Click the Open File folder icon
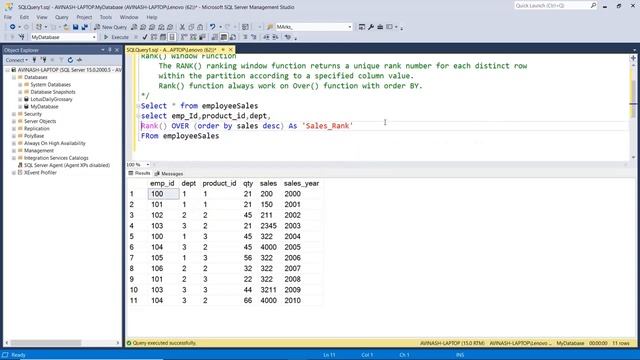The height and width of the screenshot is (360, 640). [66, 27]
